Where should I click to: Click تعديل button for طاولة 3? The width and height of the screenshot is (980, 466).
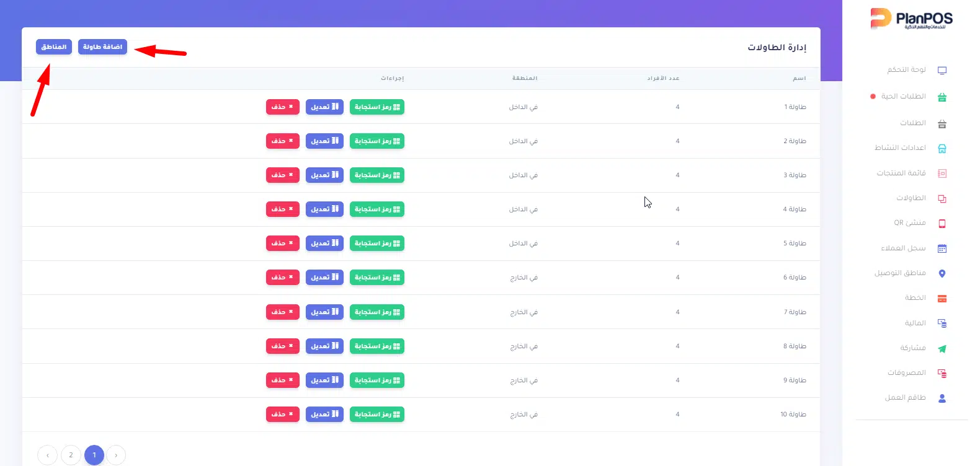[324, 175]
